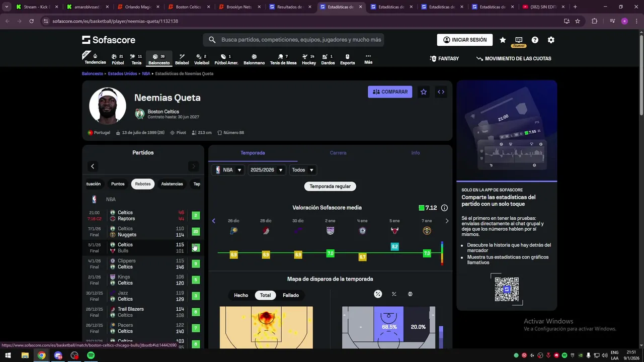Select the Hecho shot filter

[241, 295]
